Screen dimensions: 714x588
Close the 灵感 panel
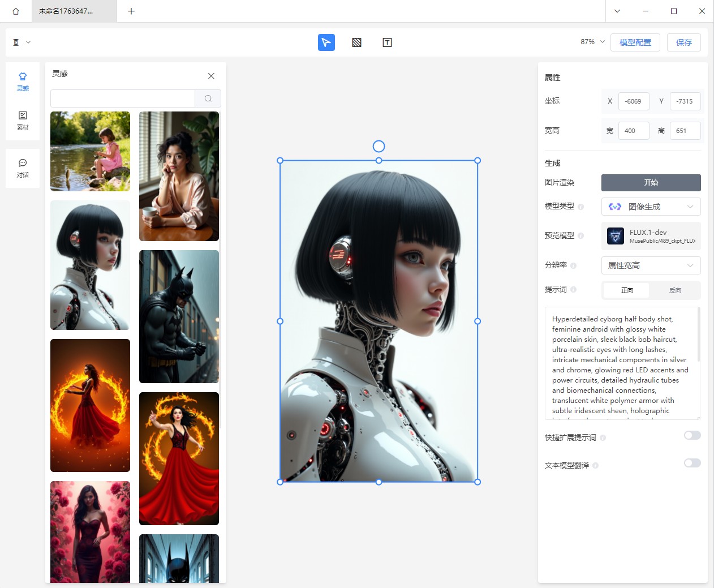point(211,76)
